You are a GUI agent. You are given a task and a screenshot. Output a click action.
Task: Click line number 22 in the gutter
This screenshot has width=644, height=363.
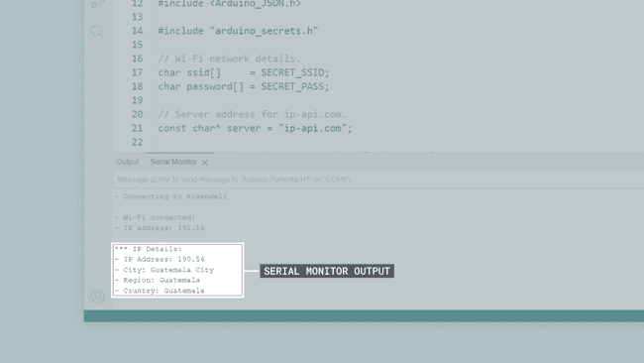click(137, 142)
